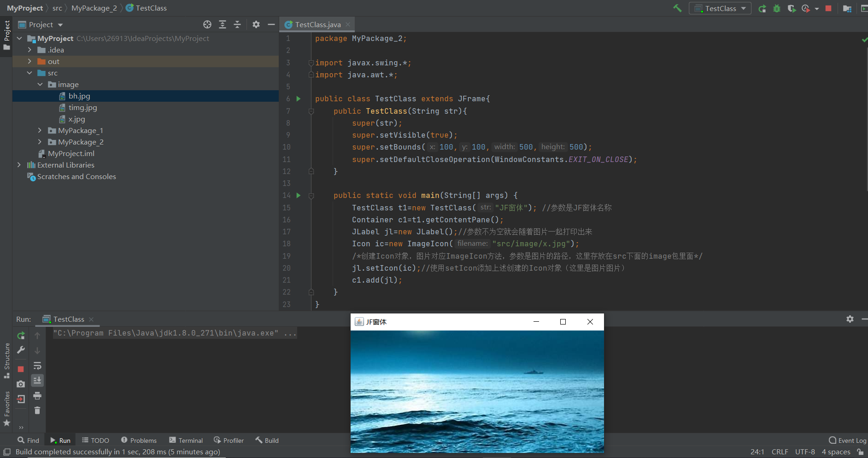
Task: Open the TODO tool window
Action: [x=95, y=441]
